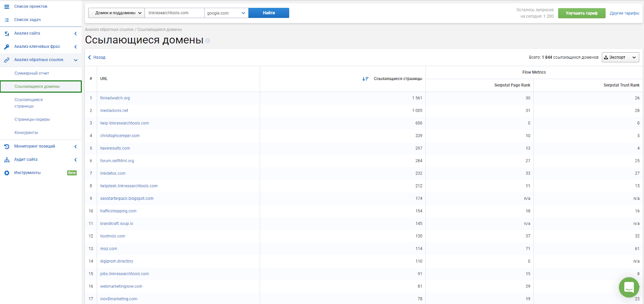The width and height of the screenshot is (644, 304).
Task: Click the URL column header
Action: pyautogui.click(x=104, y=79)
